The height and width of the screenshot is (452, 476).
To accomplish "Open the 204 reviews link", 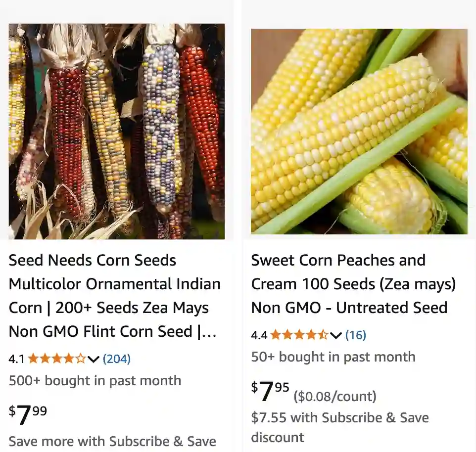I will pos(117,359).
